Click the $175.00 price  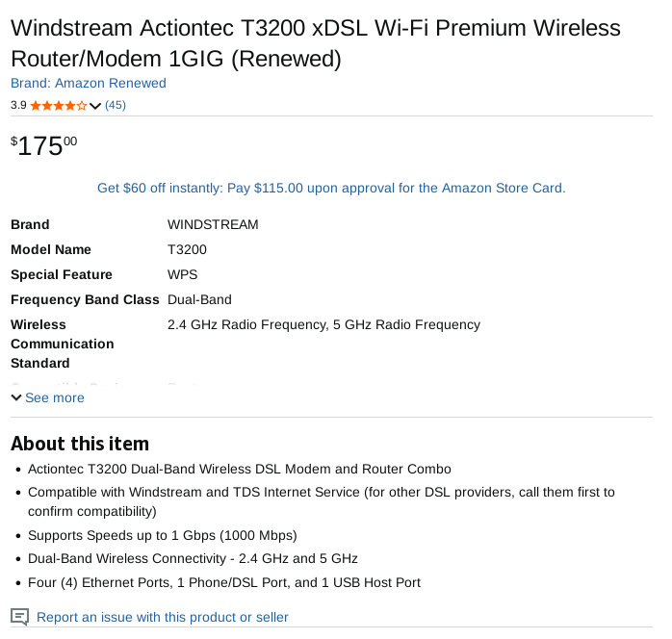point(44,145)
